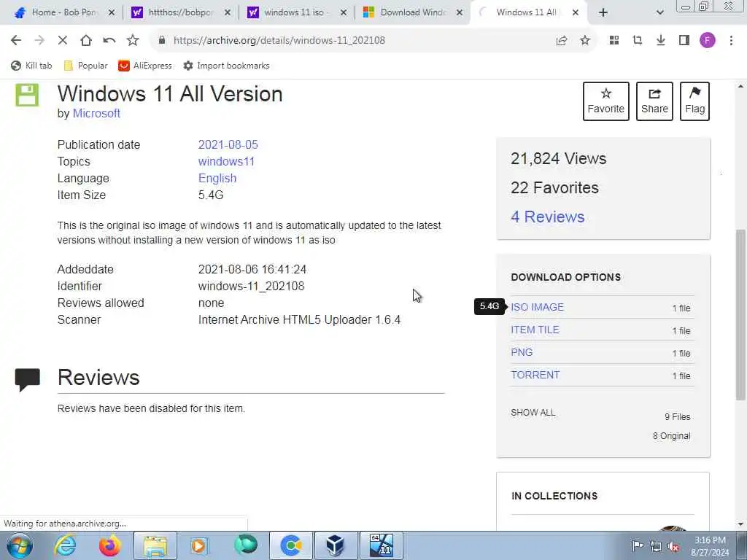Image resolution: width=747 pixels, height=560 pixels.
Task: Click the green floppy disk item icon
Action: pos(27,95)
